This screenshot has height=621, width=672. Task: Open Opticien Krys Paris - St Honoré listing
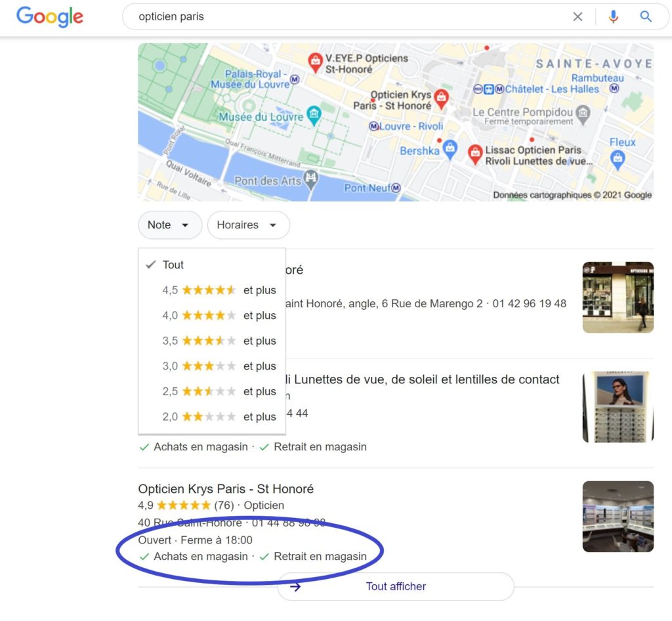226,489
